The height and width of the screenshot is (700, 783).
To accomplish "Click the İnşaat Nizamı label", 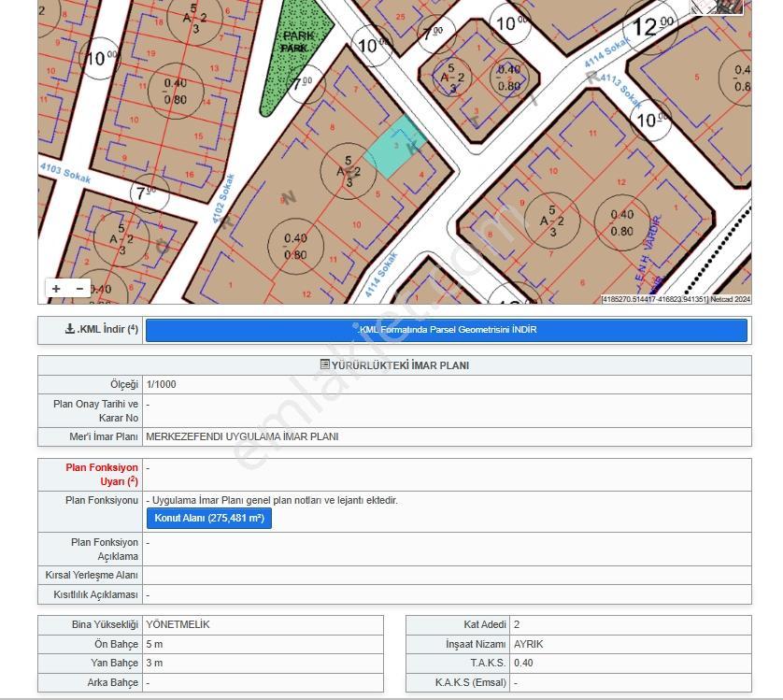I will point(476,644).
